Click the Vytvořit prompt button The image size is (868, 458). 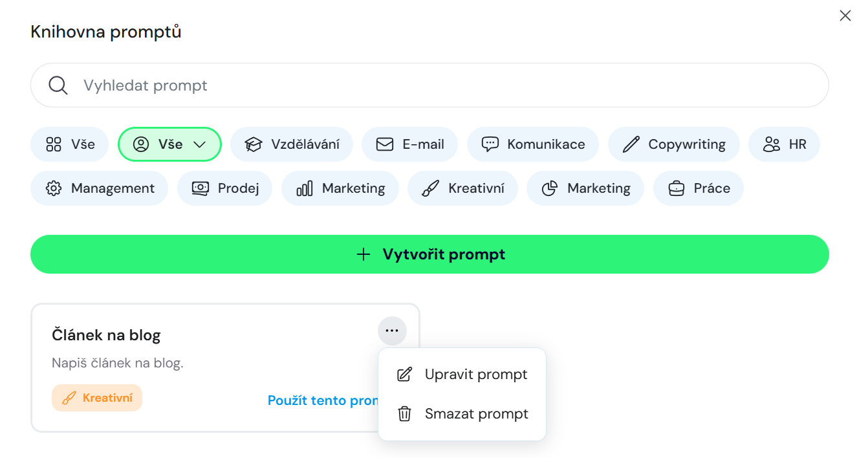pos(429,254)
